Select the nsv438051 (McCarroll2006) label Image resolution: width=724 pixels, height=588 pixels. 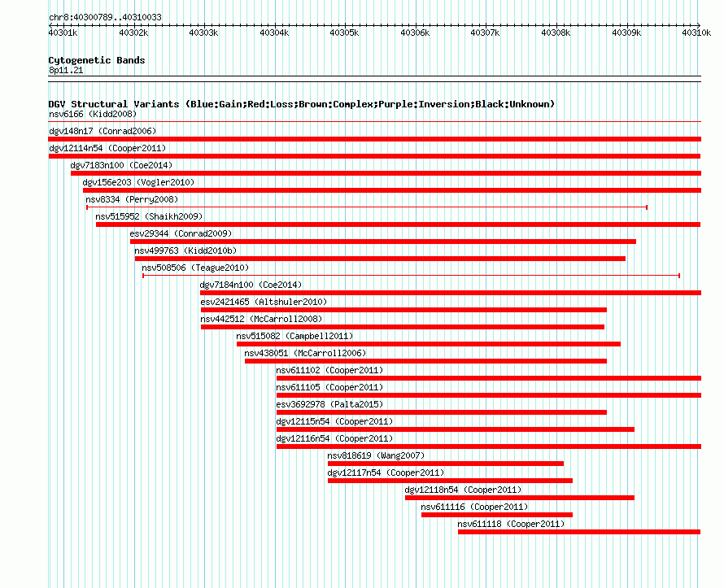pos(305,353)
